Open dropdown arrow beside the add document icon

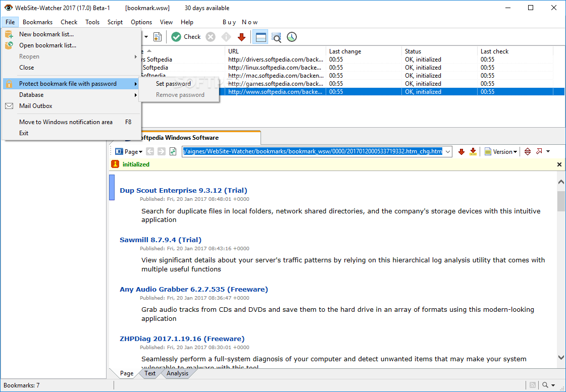click(146, 37)
